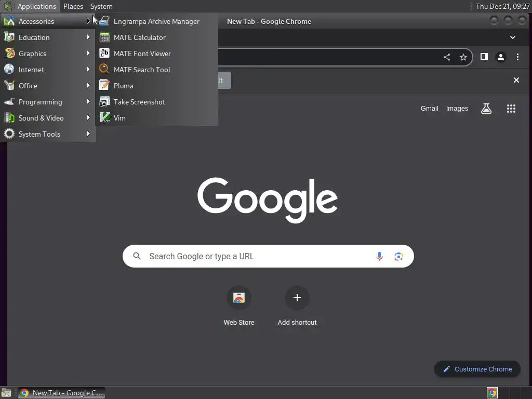This screenshot has width=532, height=399.
Task: Expand the Accessories submenu arrow
Action: [88, 21]
